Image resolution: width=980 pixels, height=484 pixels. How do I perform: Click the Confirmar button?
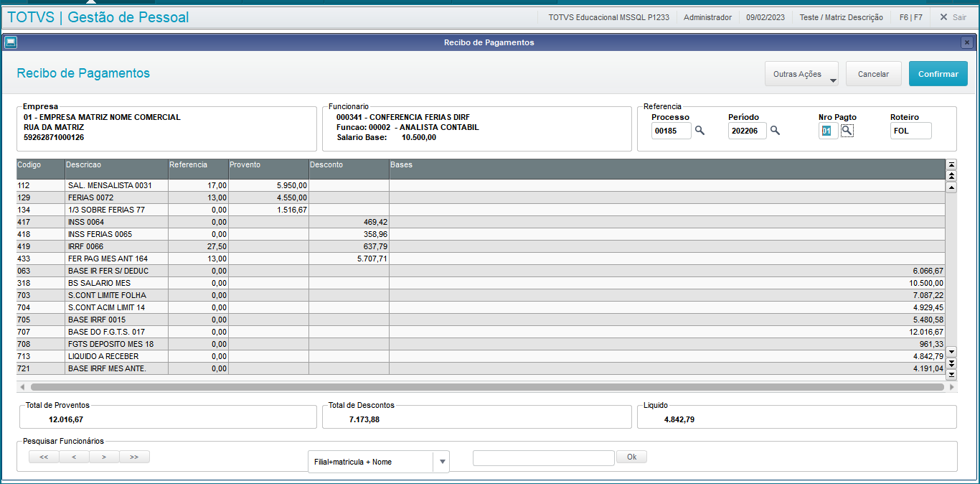click(x=938, y=74)
